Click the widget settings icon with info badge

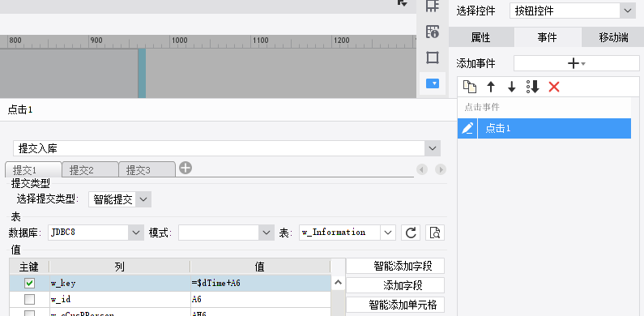tap(433, 32)
